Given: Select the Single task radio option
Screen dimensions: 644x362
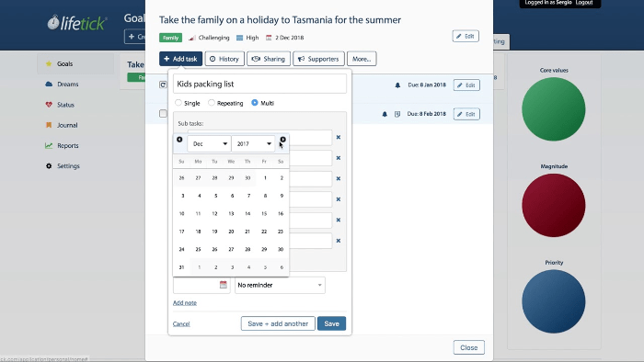Looking at the screenshot, I should [178, 103].
